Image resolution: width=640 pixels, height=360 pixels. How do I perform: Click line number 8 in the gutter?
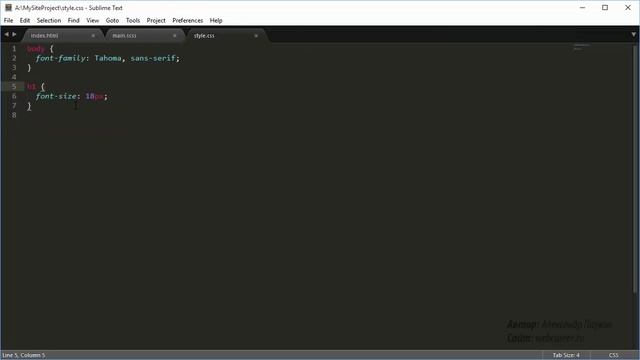click(x=14, y=115)
